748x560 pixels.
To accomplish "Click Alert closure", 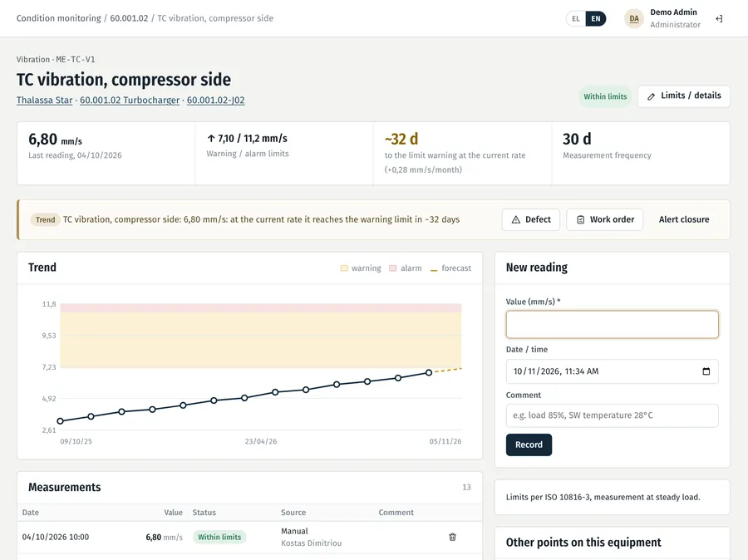I will (684, 219).
